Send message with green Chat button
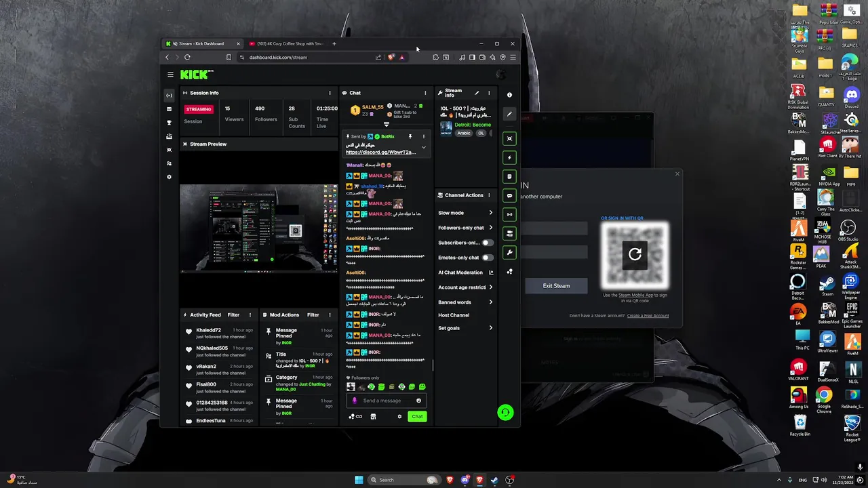The height and width of the screenshot is (488, 868). click(x=417, y=417)
